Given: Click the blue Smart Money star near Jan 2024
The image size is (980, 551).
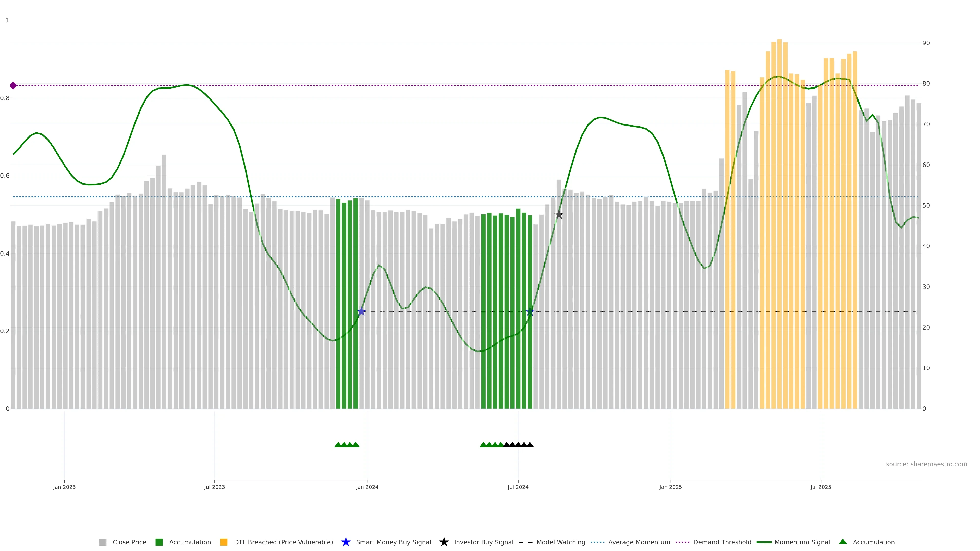Looking at the screenshot, I should click(361, 312).
